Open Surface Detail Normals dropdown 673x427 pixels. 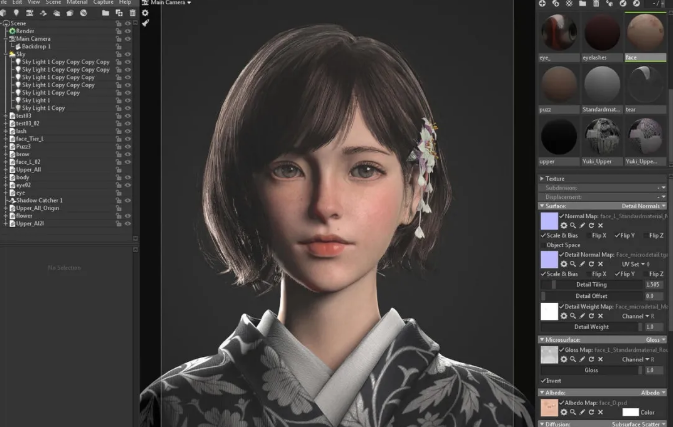(x=643, y=206)
